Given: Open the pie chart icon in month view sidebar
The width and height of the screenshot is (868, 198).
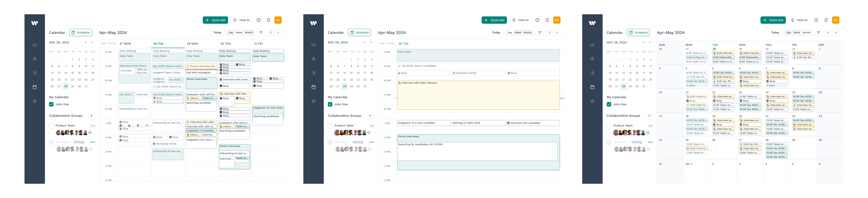Looking at the screenshot, I should coord(592,73).
